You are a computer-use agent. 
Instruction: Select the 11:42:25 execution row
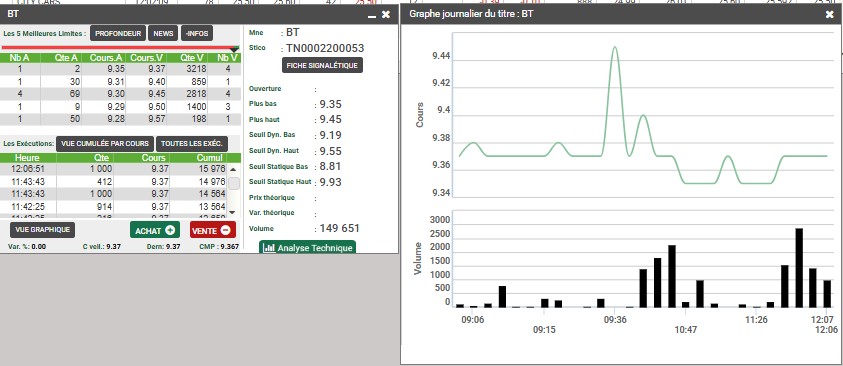click(x=114, y=206)
